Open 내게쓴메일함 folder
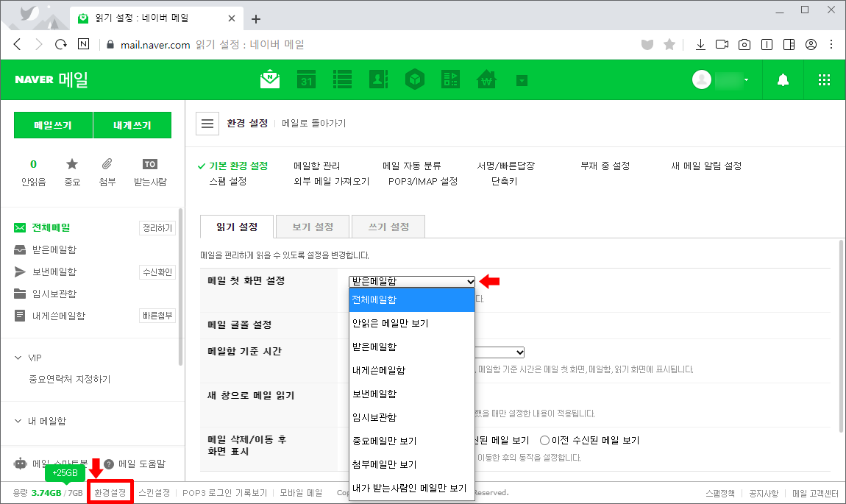 click(58, 316)
